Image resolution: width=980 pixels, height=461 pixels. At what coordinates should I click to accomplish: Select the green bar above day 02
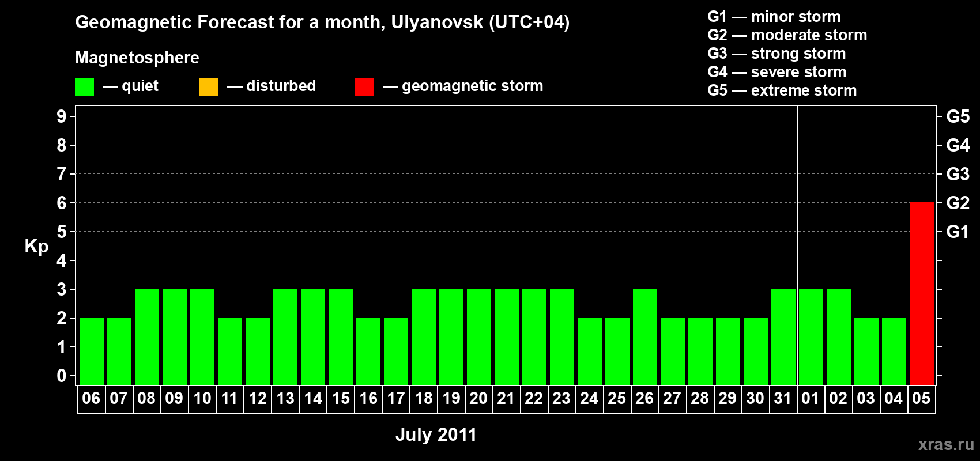[838, 337]
